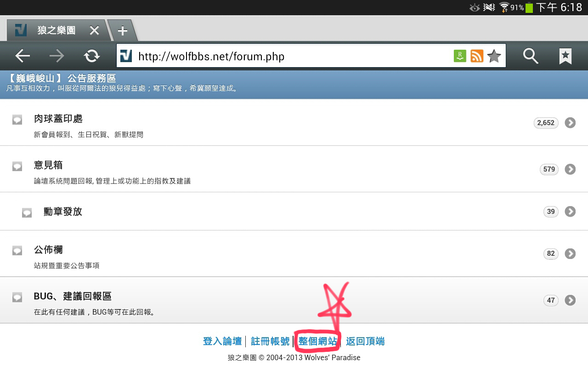
Task: Tap the circled 整個網站 link
Action: (317, 341)
